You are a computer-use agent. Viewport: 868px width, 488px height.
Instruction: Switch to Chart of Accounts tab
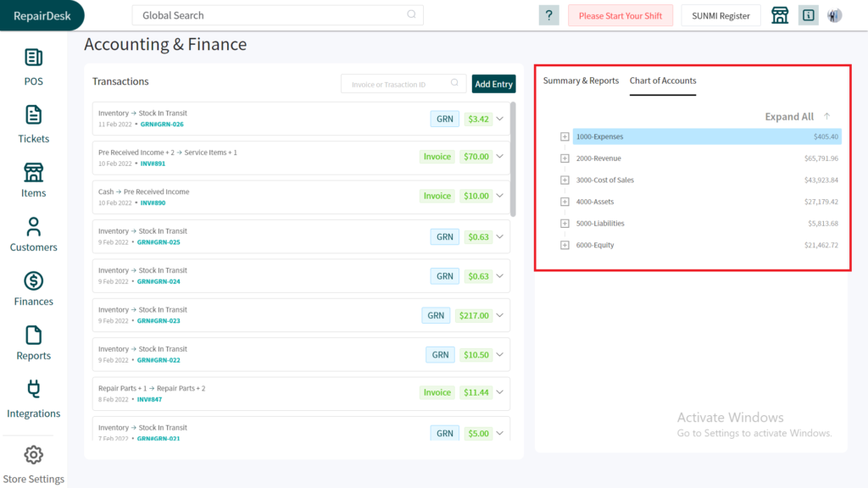coord(663,80)
